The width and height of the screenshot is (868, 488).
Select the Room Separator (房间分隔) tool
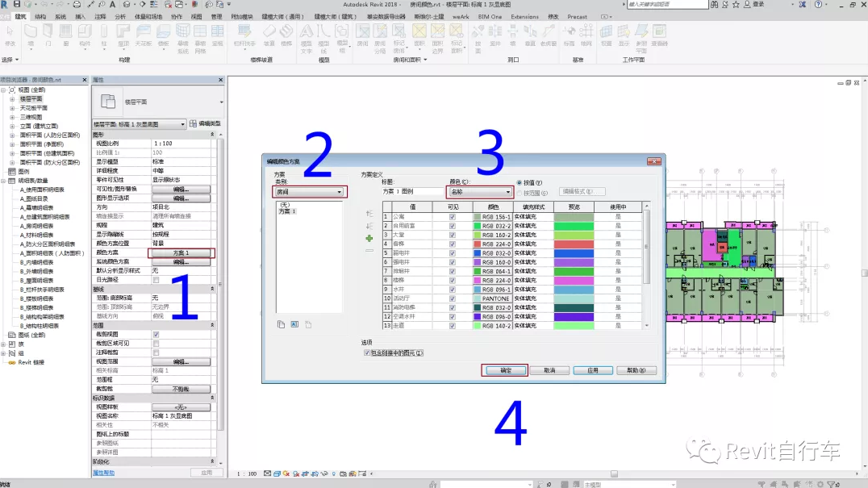click(x=380, y=39)
